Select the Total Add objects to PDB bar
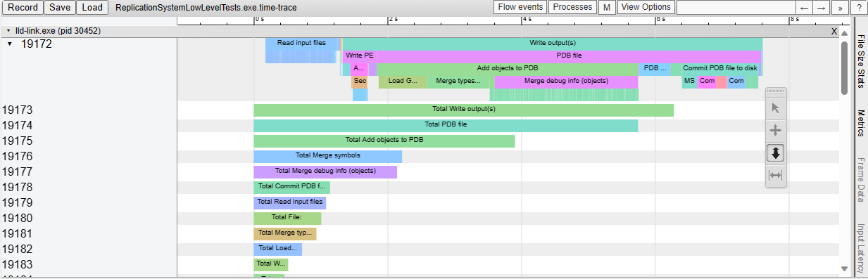 pyautogui.click(x=384, y=141)
